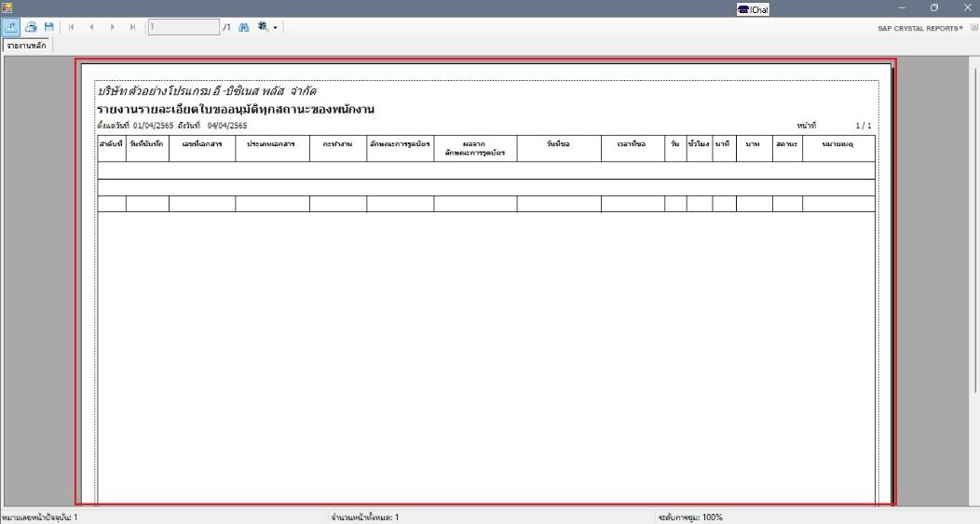Go to the first page
Image resolution: width=980 pixels, height=524 pixels.
pyautogui.click(x=72, y=28)
